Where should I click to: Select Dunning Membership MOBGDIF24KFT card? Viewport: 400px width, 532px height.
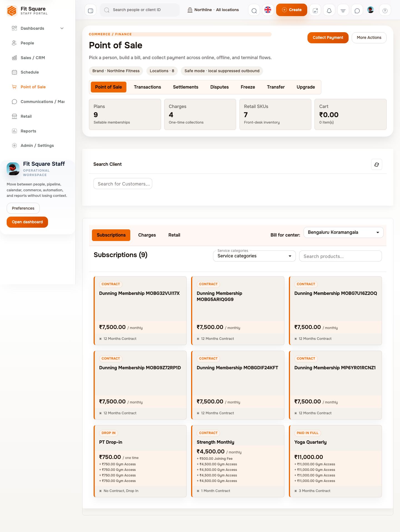tap(238, 385)
